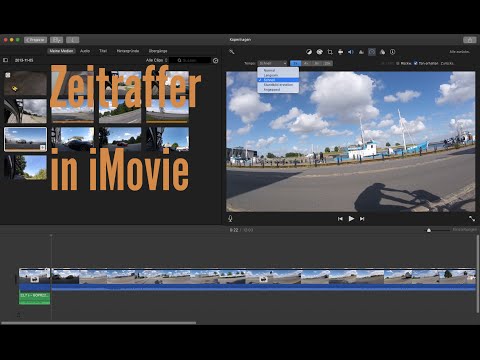Open the clip filter and audio effects
The image size is (480, 360).
point(382,52)
